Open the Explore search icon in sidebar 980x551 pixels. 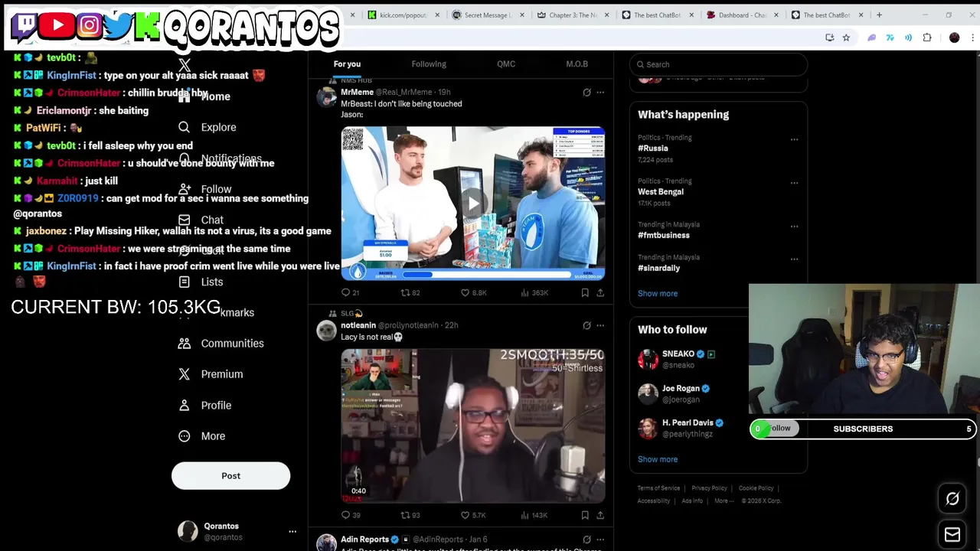click(184, 127)
